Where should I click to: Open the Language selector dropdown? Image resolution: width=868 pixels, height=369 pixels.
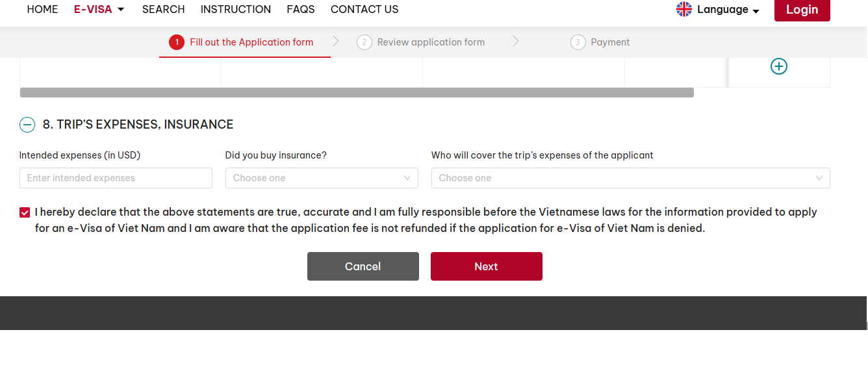(x=728, y=10)
